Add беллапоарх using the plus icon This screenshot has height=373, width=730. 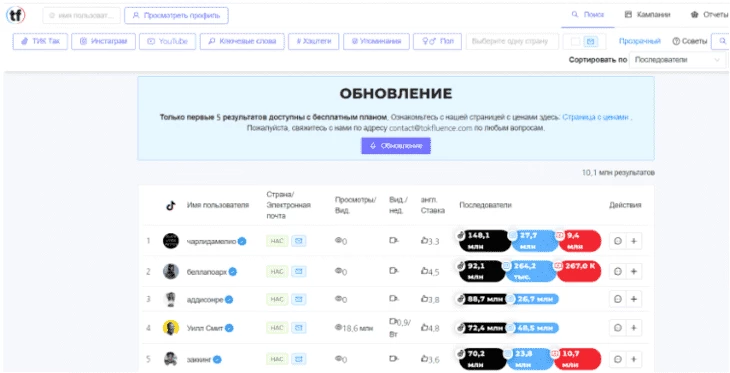[634, 271]
